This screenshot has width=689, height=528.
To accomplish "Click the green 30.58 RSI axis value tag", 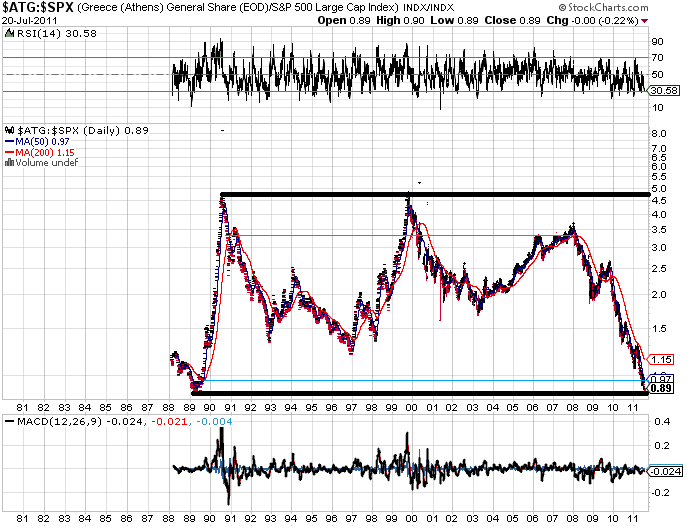I will click(x=664, y=90).
